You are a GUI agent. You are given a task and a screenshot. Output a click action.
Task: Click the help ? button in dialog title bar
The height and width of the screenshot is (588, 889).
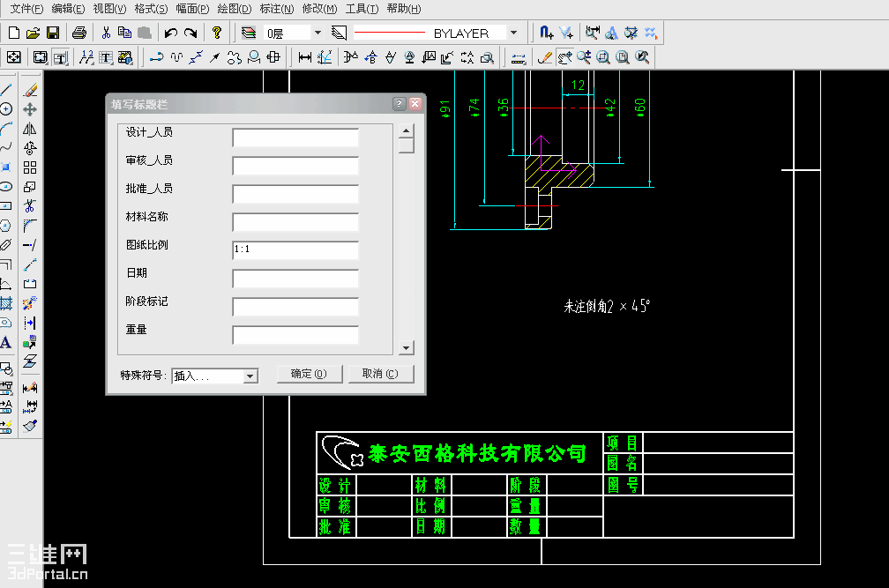click(x=400, y=103)
